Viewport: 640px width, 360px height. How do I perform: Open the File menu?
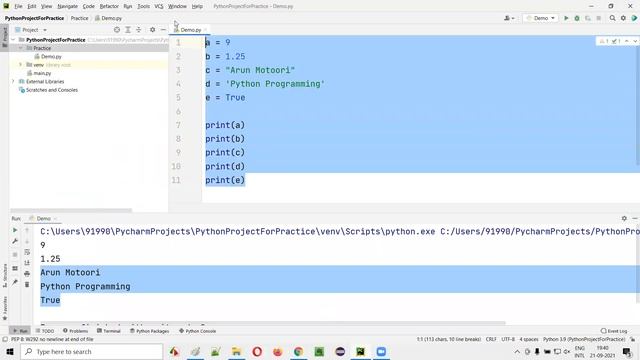point(18,7)
